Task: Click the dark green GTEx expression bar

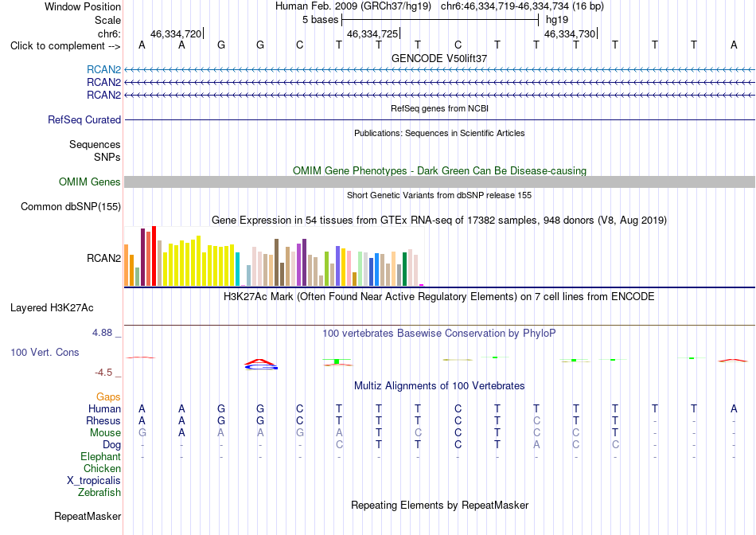Action: click(404, 269)
